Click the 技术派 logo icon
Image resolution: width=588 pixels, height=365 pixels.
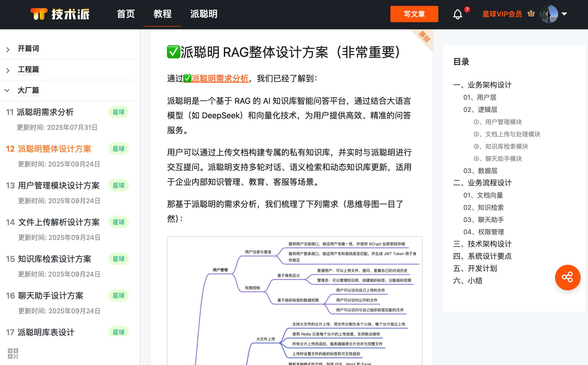[x=39, y=14]
